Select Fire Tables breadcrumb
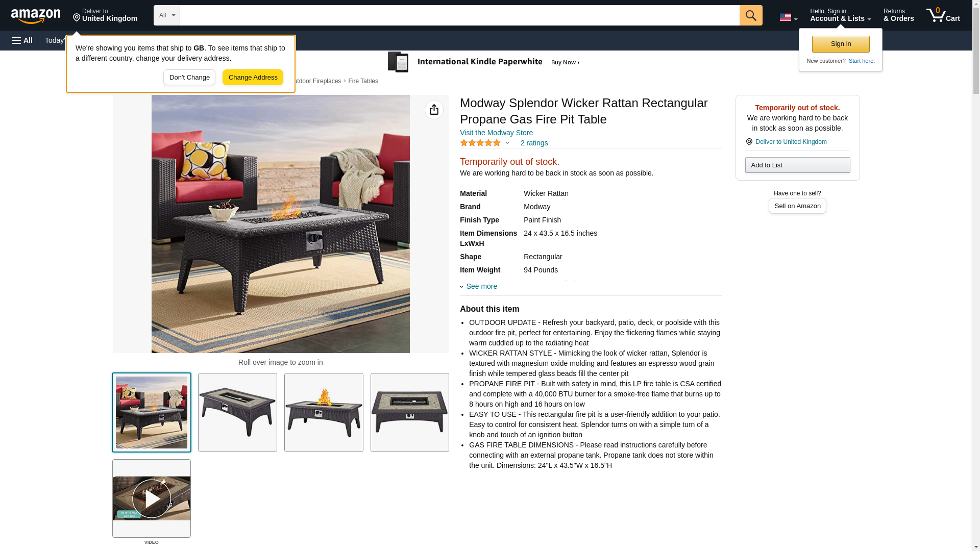 point(363,81)
